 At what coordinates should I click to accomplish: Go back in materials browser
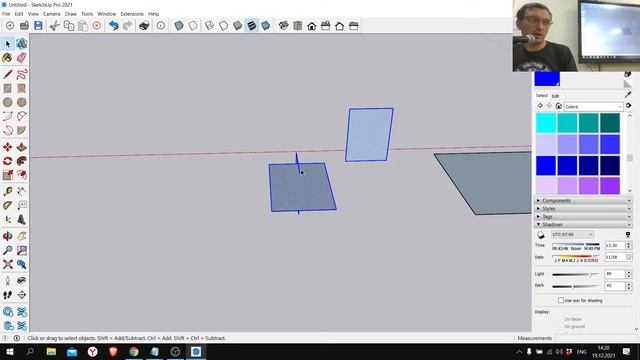coord(540,106)
